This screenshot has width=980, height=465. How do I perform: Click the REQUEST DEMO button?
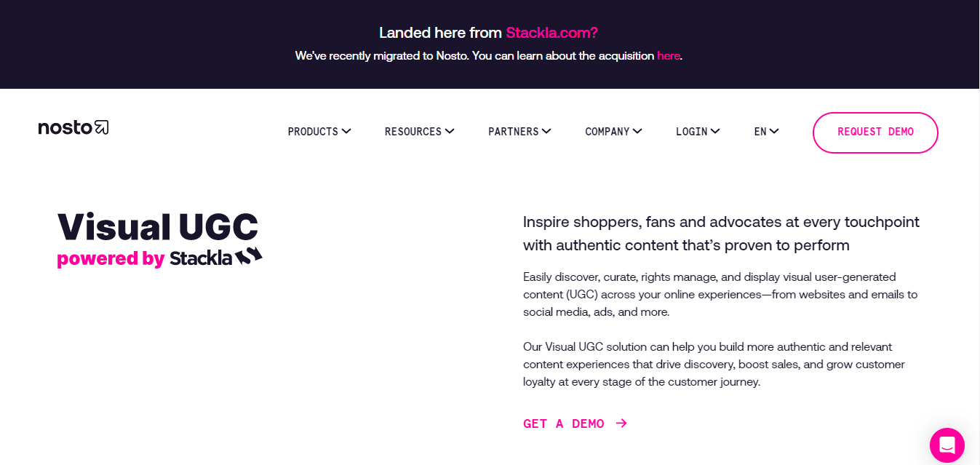[875, 132]
